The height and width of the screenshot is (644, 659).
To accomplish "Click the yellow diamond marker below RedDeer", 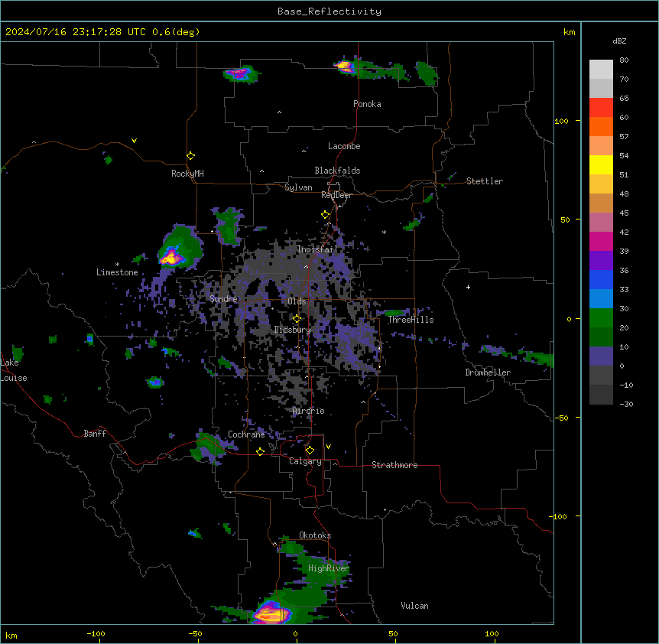I will point(325,215).
